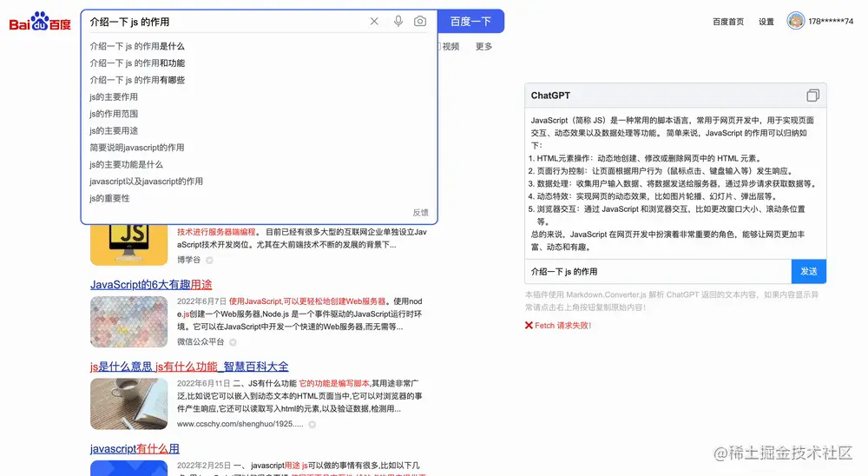
Task: Click the search input field
Action: 227,22
